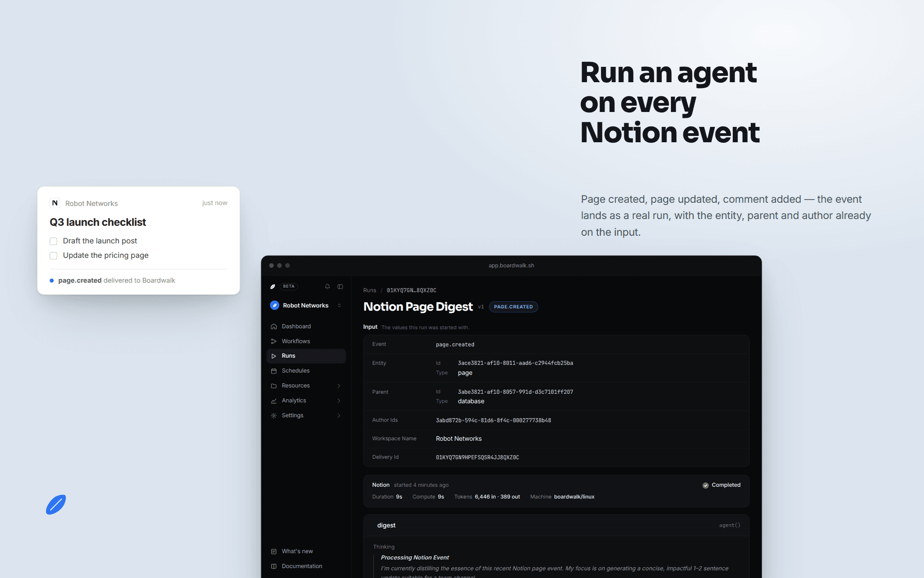Click the app.boardwalk.sh address bar
The height and width of the screenshot is (578, 924).
(511, 266)
